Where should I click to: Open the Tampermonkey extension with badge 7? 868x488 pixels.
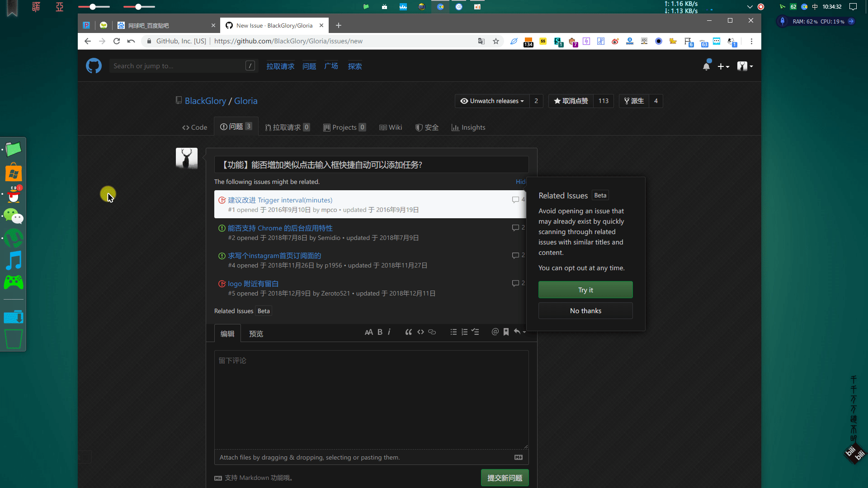(x=573, y=42)
